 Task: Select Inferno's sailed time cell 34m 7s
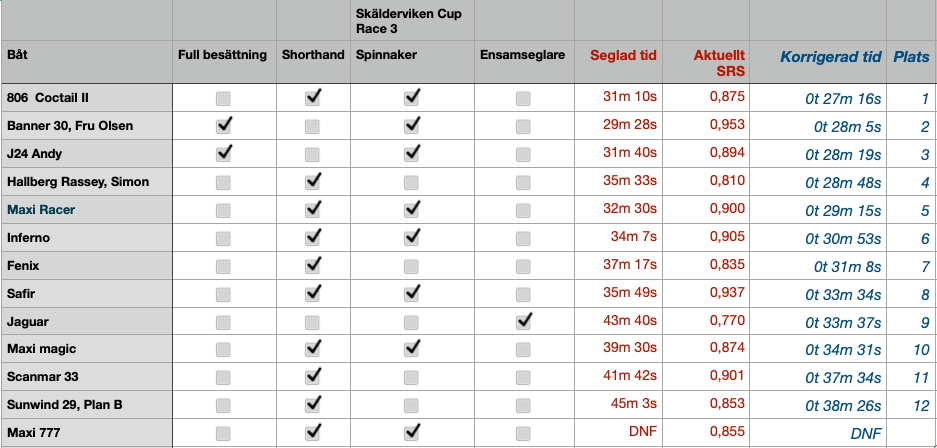(633, 238)
